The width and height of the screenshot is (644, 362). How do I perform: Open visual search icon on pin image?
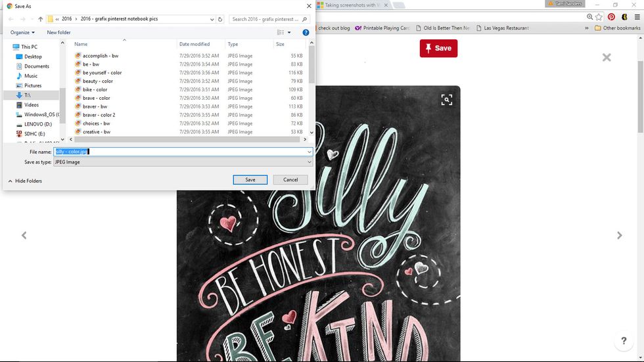447,100
